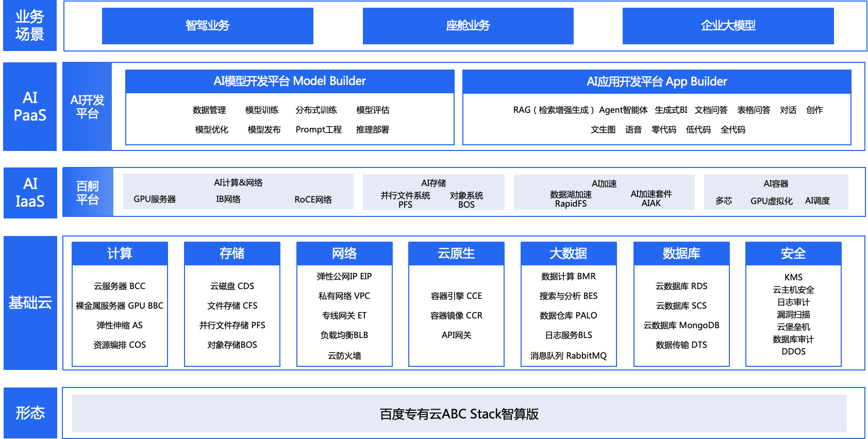The image size is (868, 439).
Task: Click the 企业大模型 block
Action: [x=728, y=26]
